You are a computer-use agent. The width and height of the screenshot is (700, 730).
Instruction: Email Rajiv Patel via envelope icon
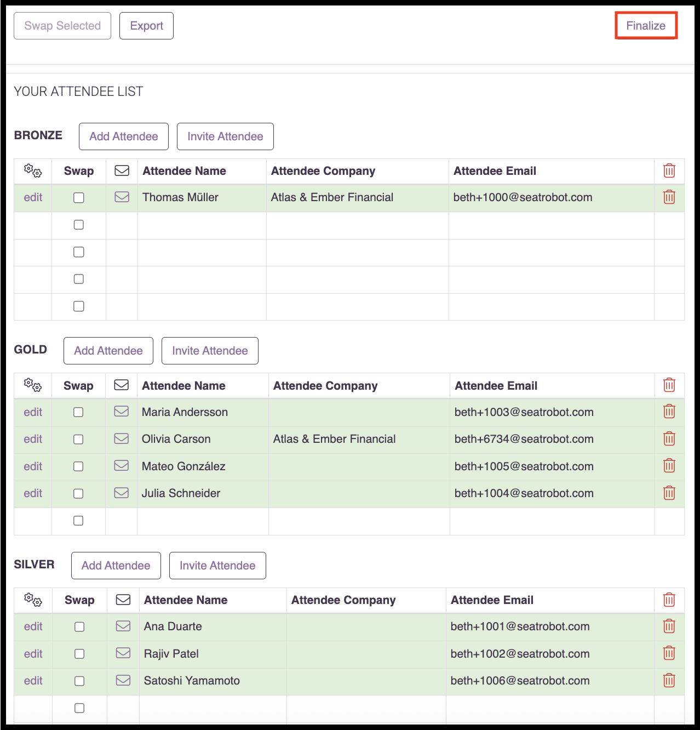click(x=123, y=653)
